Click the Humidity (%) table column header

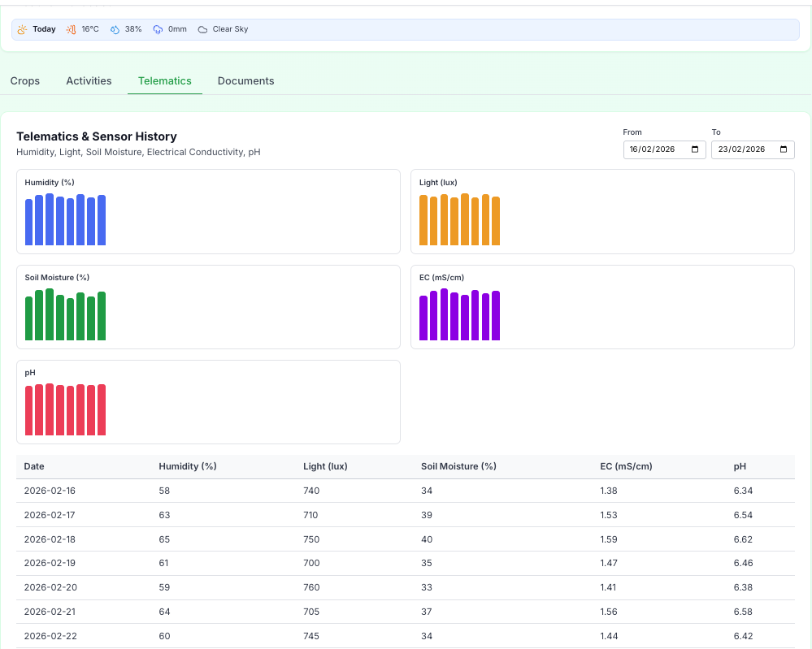pyautogui.click(x=188, y=466)
